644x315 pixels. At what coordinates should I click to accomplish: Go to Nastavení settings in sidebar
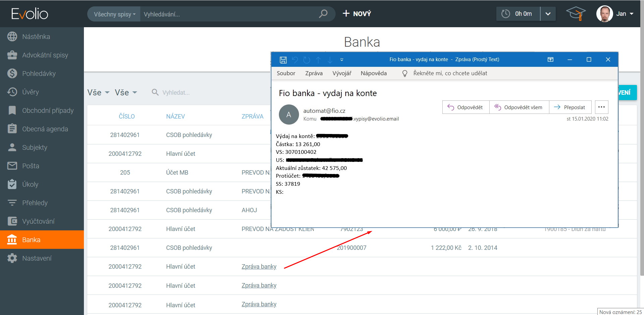click(x=37, y=258)
